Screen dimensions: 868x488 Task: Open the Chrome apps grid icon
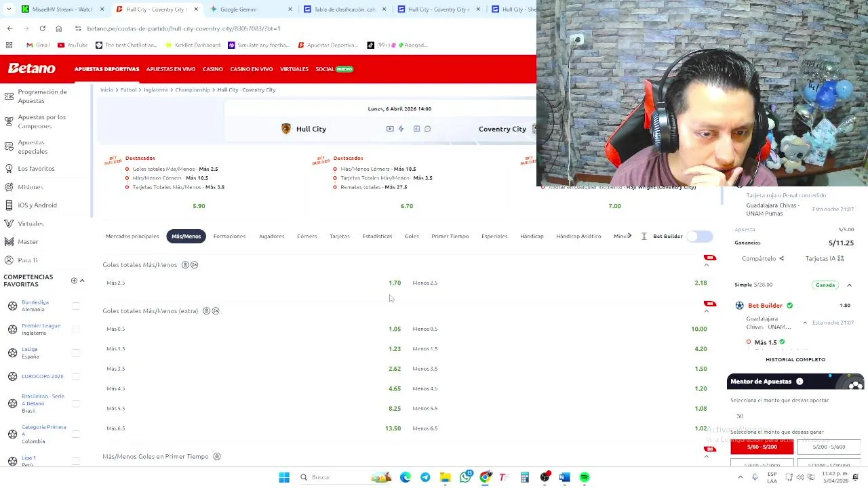click(9, 45)
